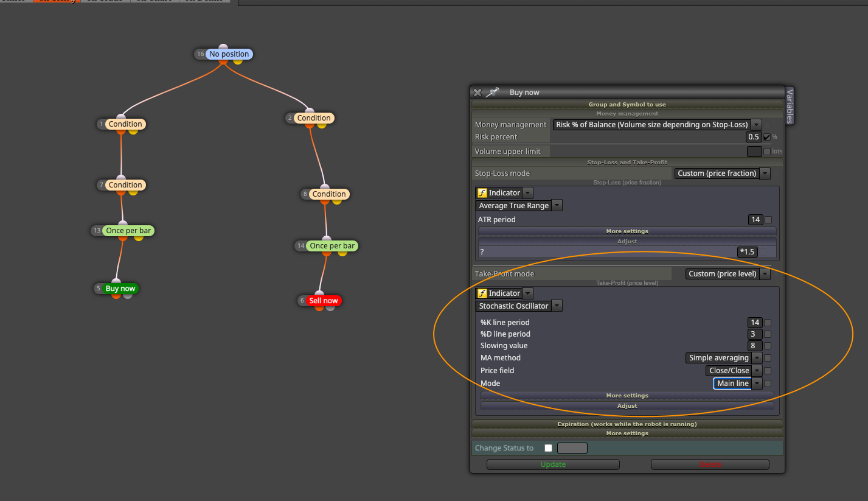Expand Group and Symbol to use section
This screenshot has width=868, height=501.
tap(627, 105)
